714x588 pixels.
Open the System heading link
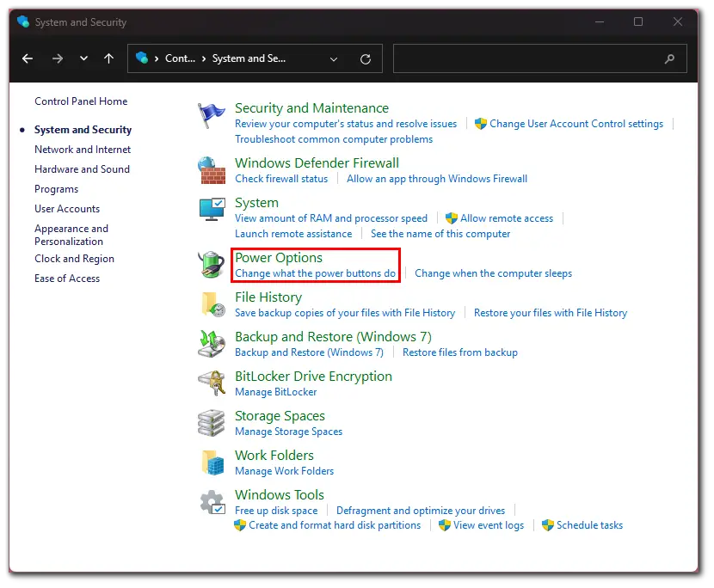click(x=257, y=203)
